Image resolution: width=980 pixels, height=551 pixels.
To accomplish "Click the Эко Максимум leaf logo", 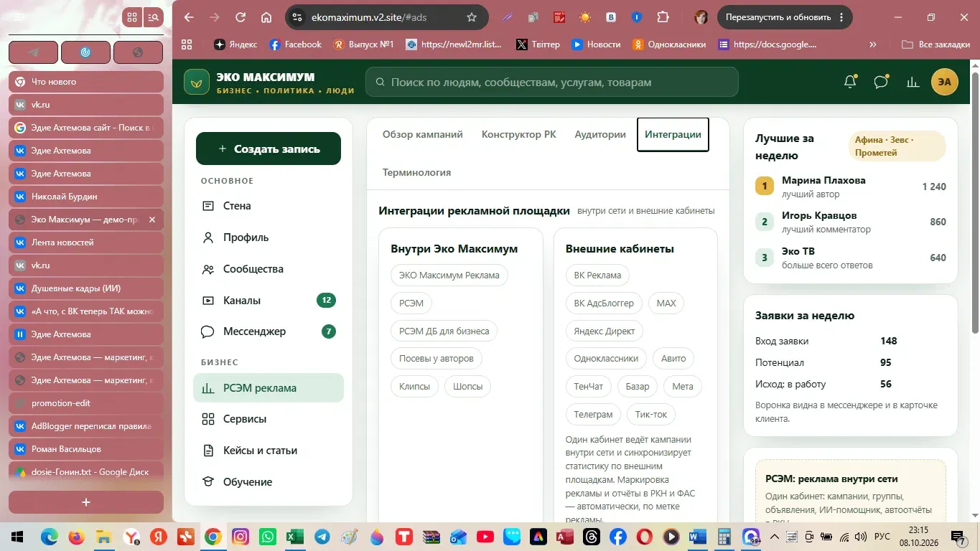I will 197,82.
